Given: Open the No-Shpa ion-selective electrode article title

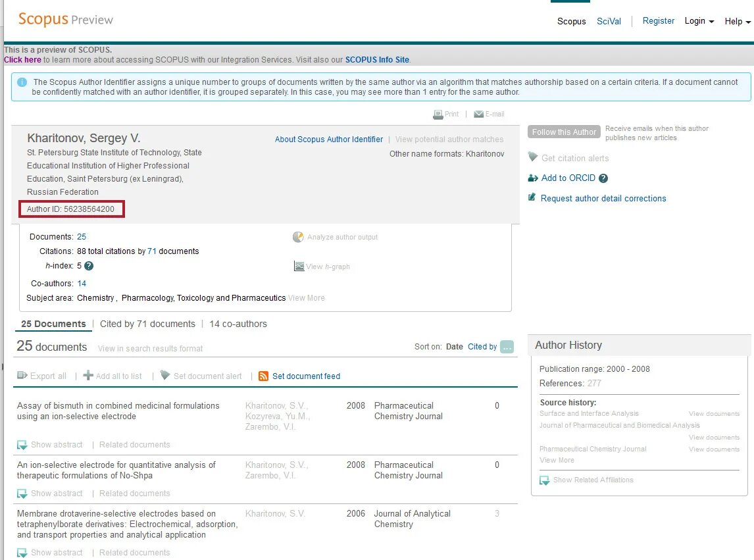Looking at the screenshot, I should (x=116, y=470).
